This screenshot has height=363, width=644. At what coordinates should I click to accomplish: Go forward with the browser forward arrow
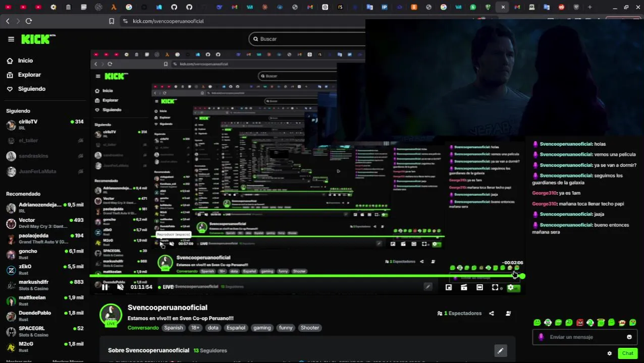pyautogui.click(x=18, y=21)
